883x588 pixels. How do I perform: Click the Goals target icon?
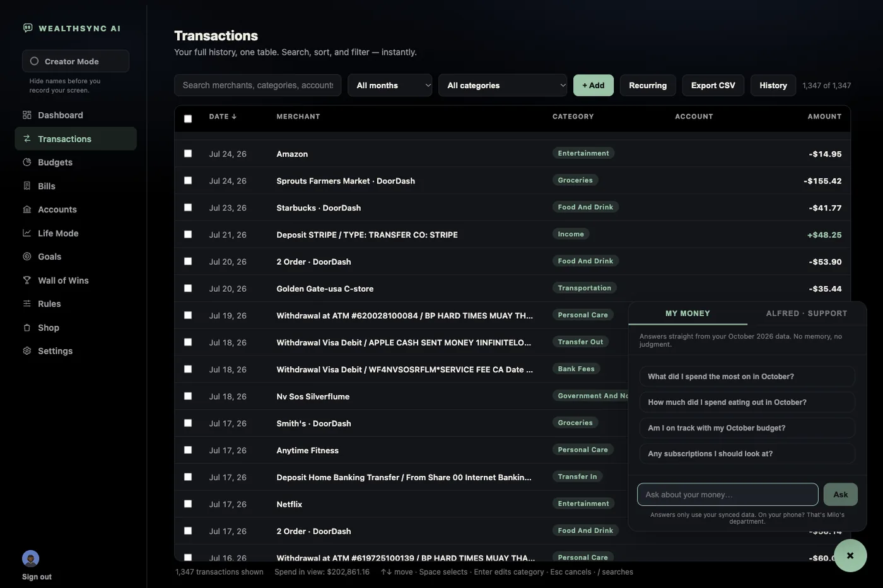point(27,257)
